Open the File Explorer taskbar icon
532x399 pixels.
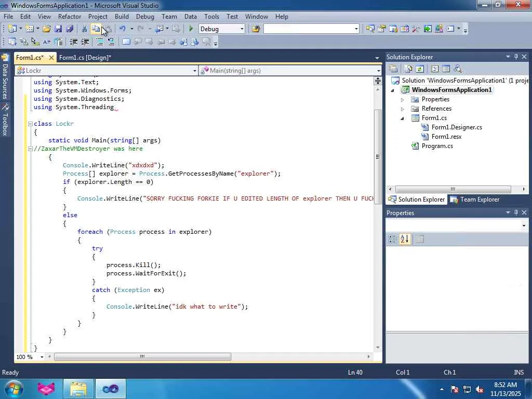point(78,389)
